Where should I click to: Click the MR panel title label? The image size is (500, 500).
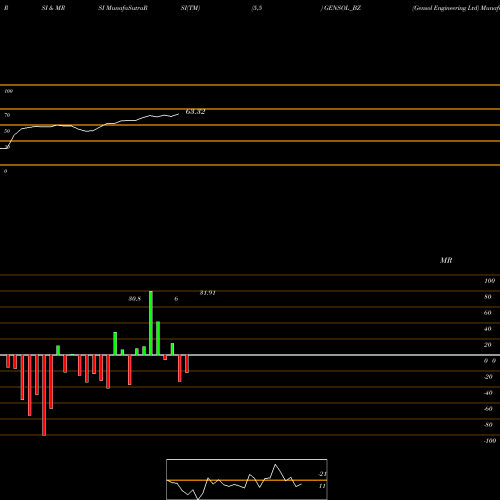[446, 260]
